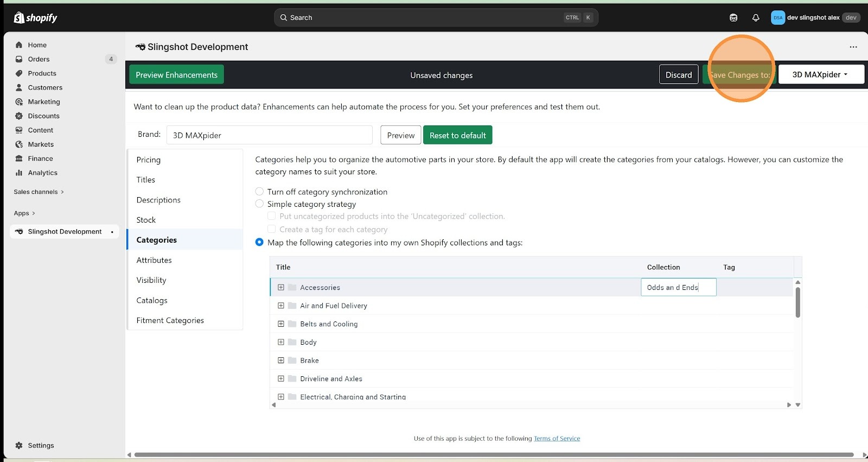Open the Descriptions settings tab
The width and height of the screenshot is (868, 462).
pyautogui.click(x=184, y=200)
